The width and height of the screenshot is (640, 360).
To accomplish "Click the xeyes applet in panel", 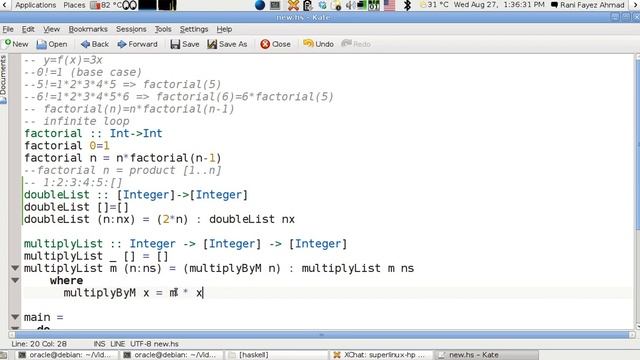I will pos(129,5).
